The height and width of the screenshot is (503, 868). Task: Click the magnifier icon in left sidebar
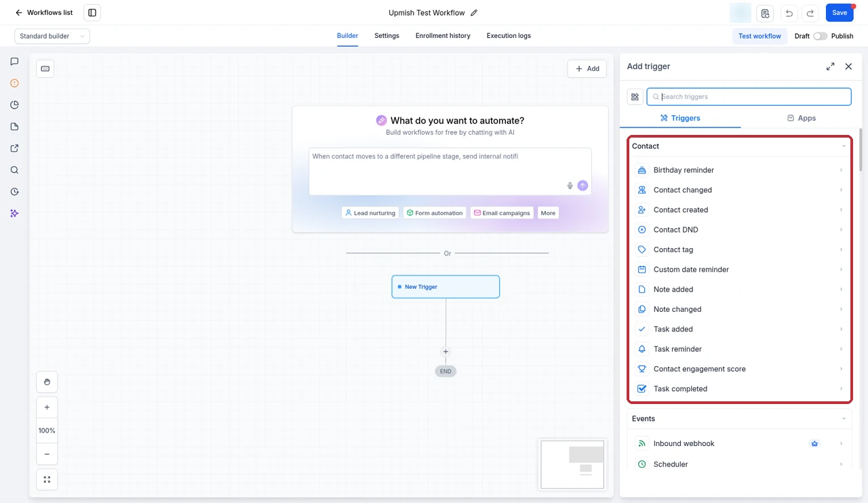14,170
